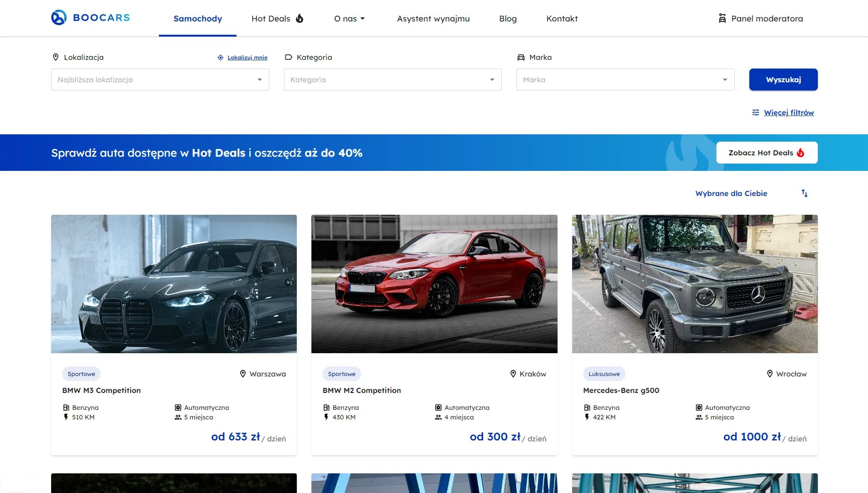Click the Wrocław location pin icon
The width and height of the screenshot is (868, 493).
point(770,374)
